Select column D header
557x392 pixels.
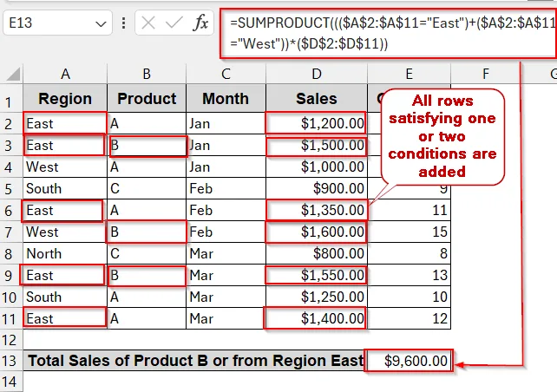[x=317, y=74]
